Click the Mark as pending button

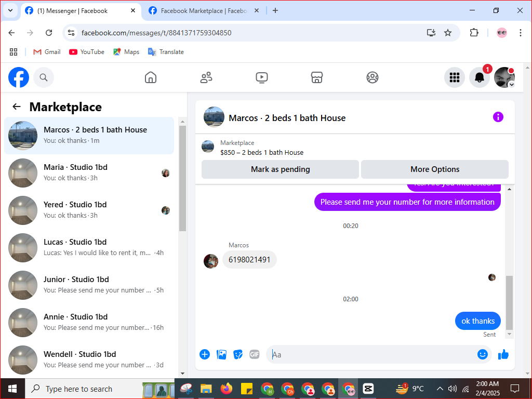pyautogui.click(x=280, y=169)
